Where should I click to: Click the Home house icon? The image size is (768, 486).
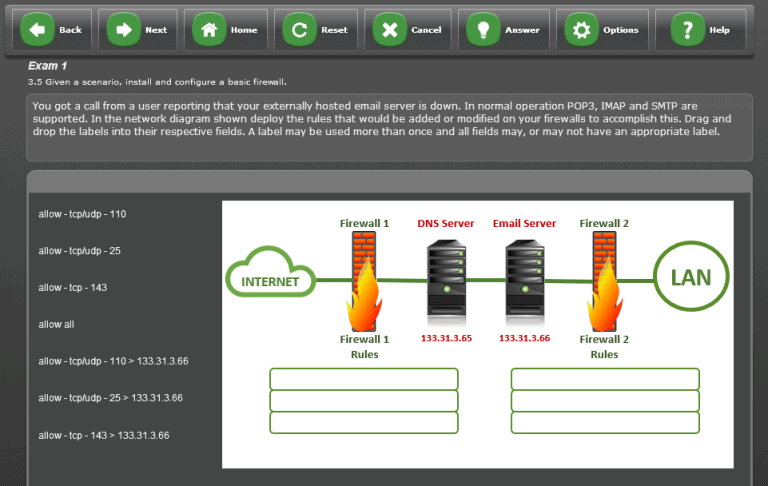pos(209,30)
